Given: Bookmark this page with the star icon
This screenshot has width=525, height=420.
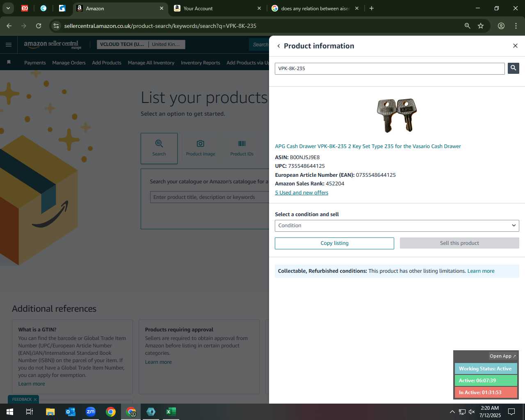Looking at the screenshot, I should tap(481, 26).
